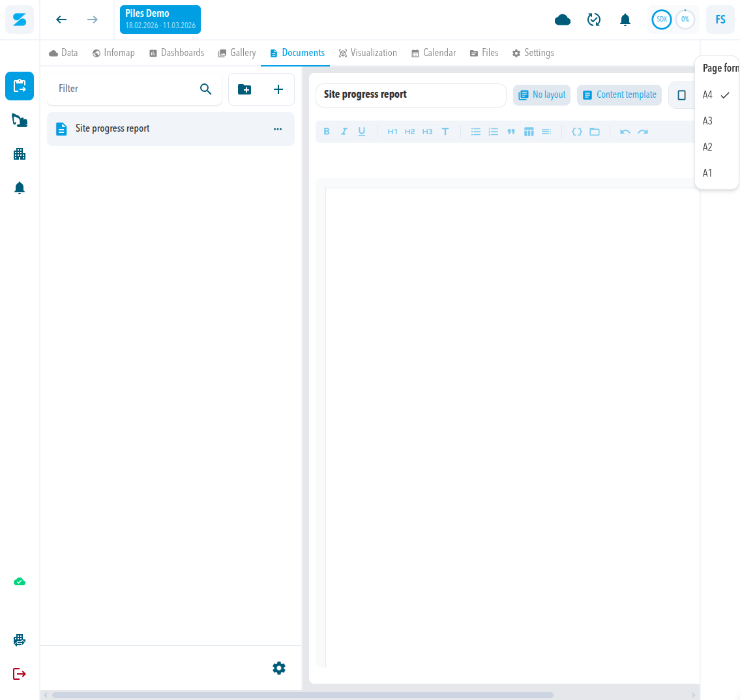740x700 pixels.
Task: Open the Files tab
Action: pyautogui.click(x=484, y=53)
